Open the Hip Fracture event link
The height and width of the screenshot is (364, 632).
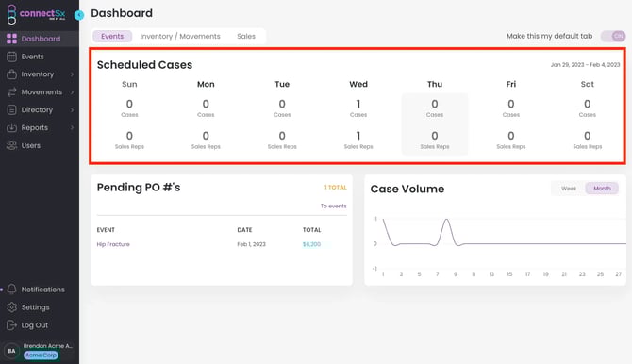[x=113, y=244]
